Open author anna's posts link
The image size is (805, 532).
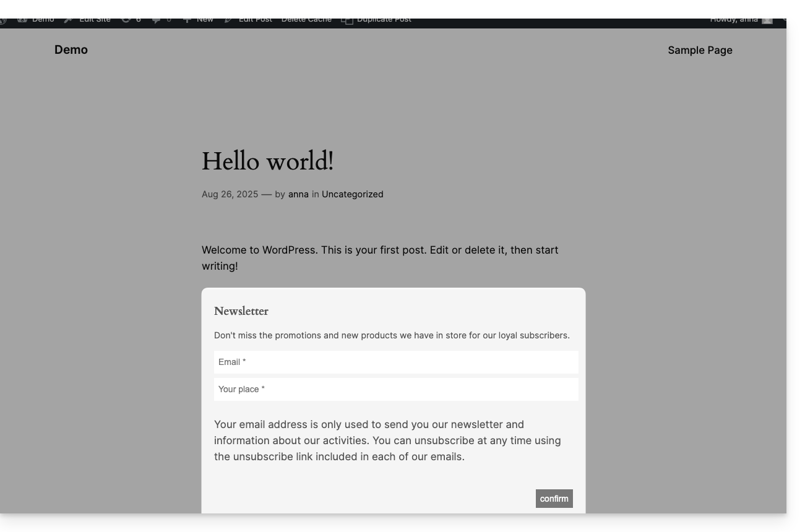tap(298, 194)
